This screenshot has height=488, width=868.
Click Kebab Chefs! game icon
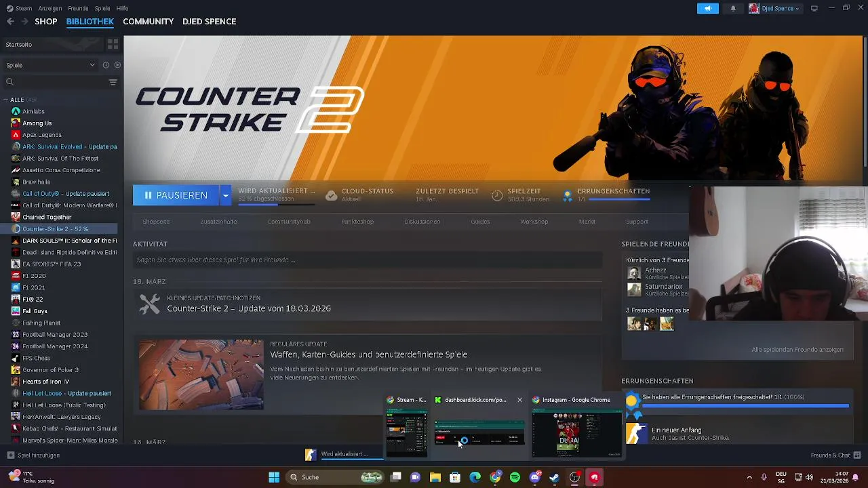pos(16,428)
